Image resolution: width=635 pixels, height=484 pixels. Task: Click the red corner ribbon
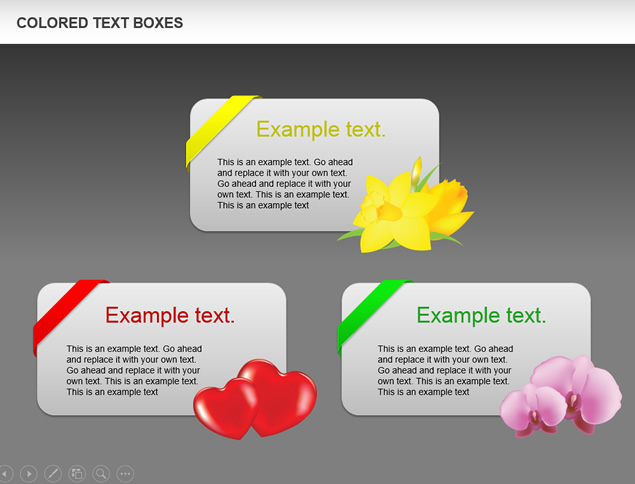tap(67, 314)
